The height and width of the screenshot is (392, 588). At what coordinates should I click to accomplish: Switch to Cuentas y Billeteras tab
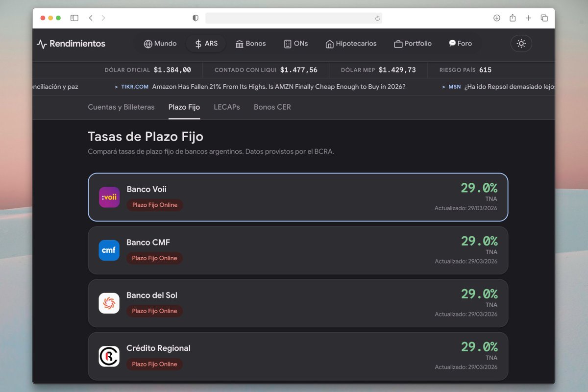point(121,107)
